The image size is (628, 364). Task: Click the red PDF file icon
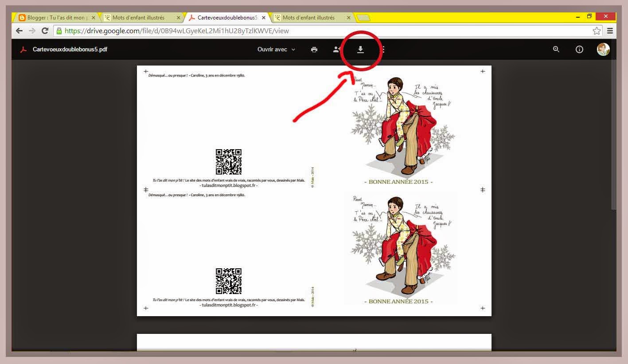tap(23, 50)
